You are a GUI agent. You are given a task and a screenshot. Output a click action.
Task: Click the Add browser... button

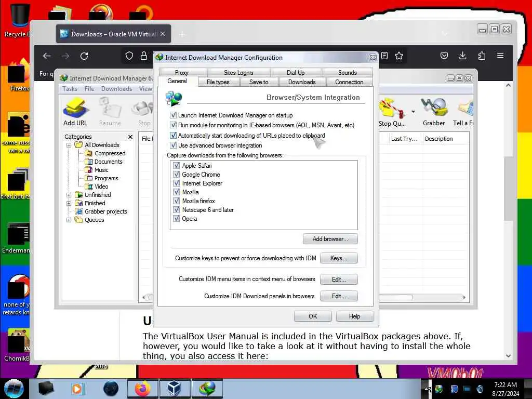click(330, 239)
